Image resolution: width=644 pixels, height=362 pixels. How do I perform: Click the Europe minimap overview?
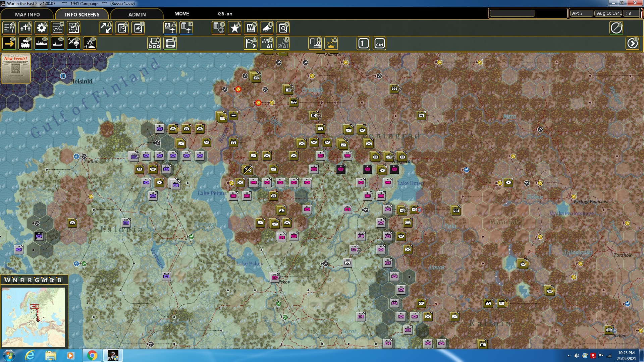pyautogui.click(x=33, y=317)
